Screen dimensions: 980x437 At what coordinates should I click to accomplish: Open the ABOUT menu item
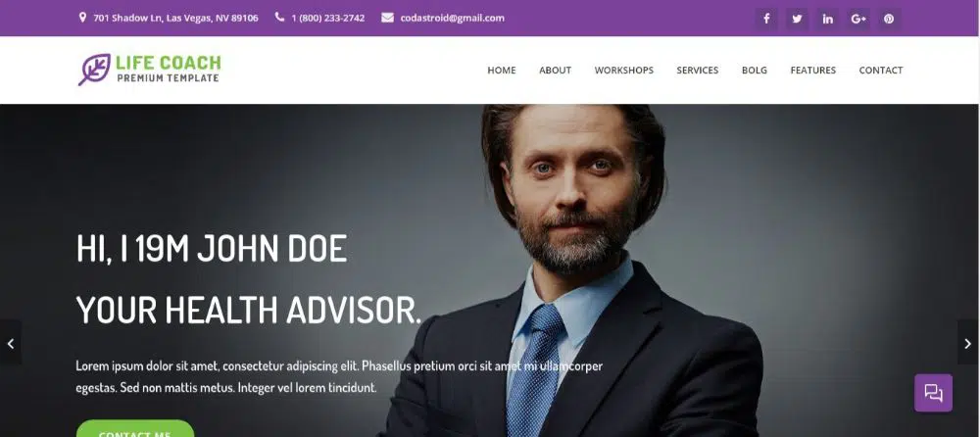coord(555,70)
